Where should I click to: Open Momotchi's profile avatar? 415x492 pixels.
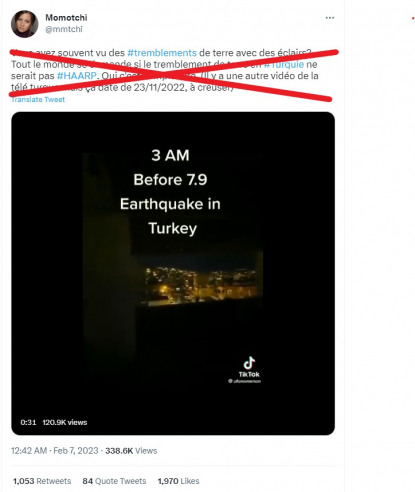(x=24, y=24)
